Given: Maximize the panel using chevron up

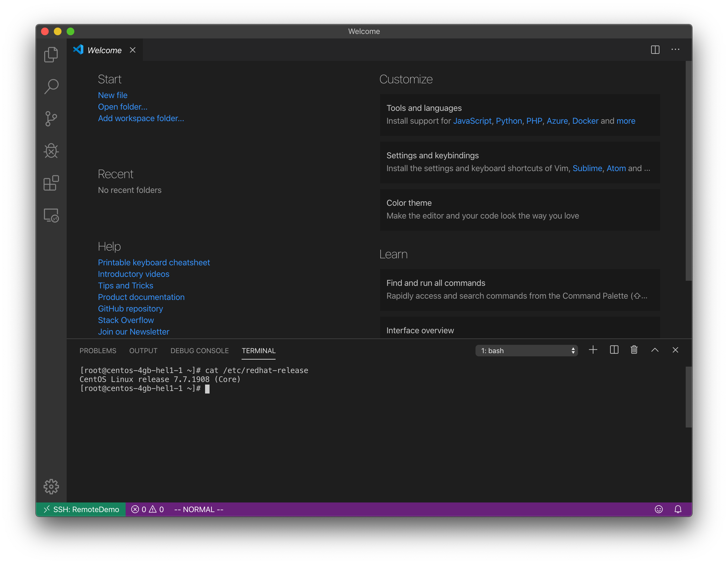Looking at the screenshot, I should (x=655, y=350).
